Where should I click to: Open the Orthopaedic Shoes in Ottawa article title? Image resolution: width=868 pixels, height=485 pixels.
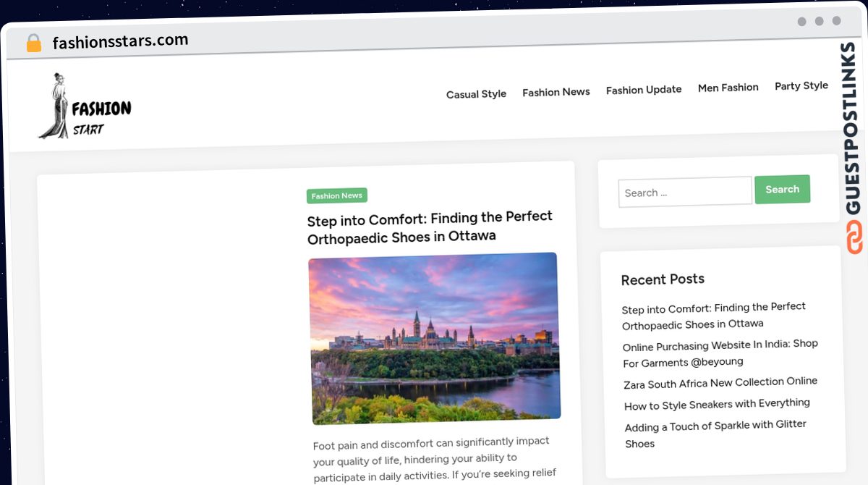pyautogui.click(x=430, y=227)
